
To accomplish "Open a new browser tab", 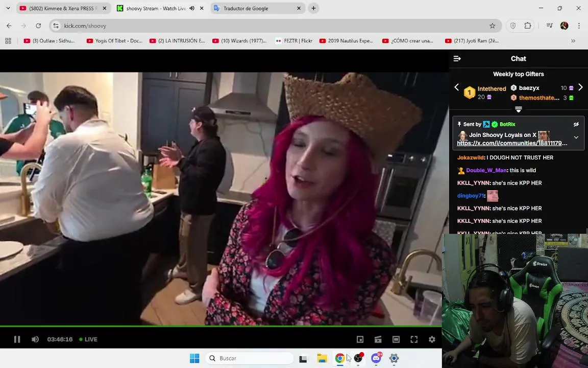I will 313,8.
